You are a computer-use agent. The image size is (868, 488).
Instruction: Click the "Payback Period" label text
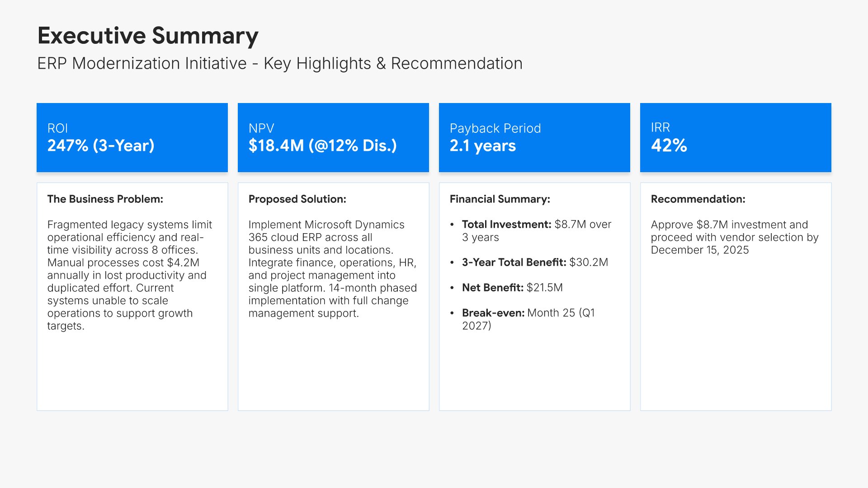point(495,128)
